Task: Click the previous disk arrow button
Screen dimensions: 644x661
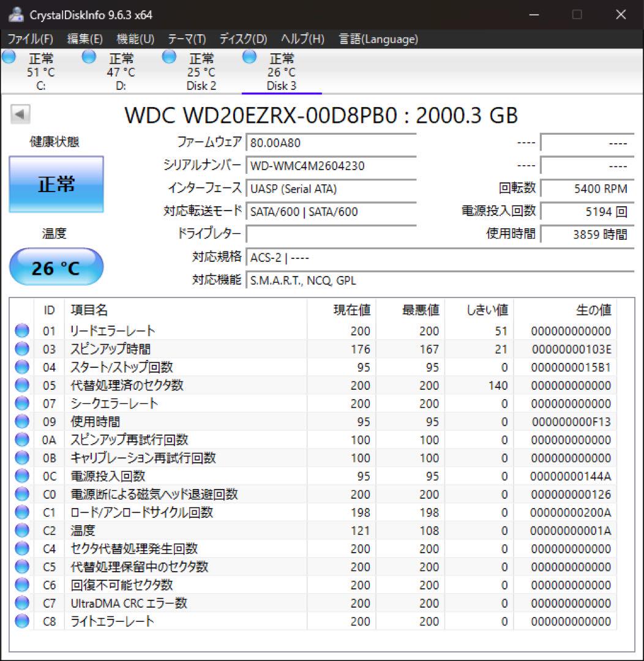Action: tap(20, 114)
